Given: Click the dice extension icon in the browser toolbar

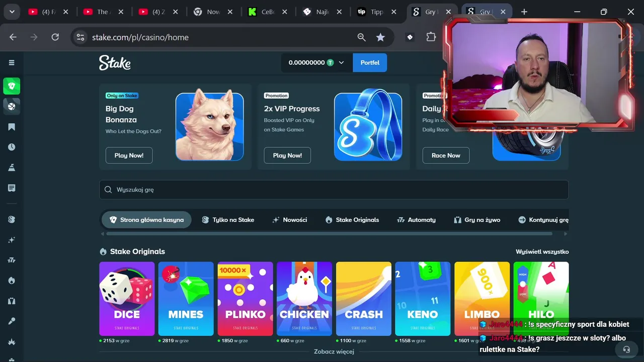Looking at the screenshot, I should pyautogui.click(x=410, y=37).
